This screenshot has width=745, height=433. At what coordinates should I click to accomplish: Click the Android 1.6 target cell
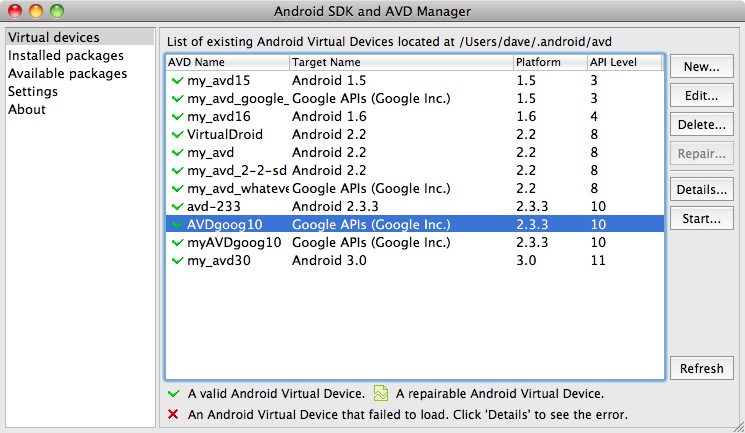tap(329, 117)
